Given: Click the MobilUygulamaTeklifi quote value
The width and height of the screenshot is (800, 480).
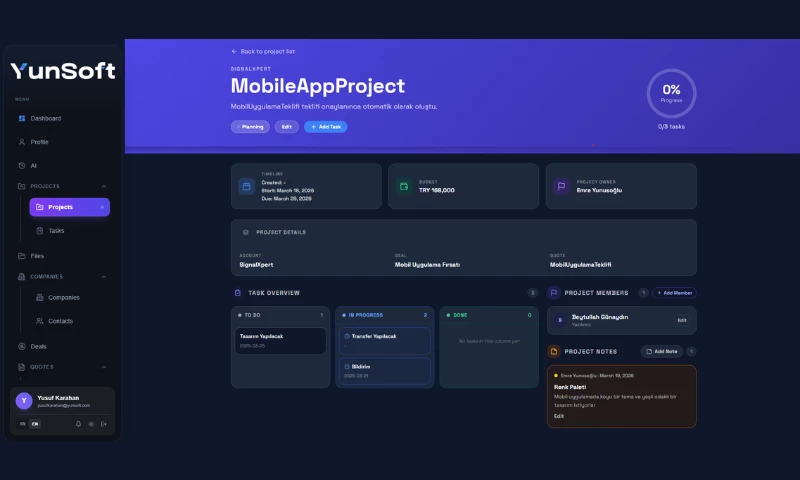Looking at the screenshot, I should pyautogui.click(x=580, y=265).
